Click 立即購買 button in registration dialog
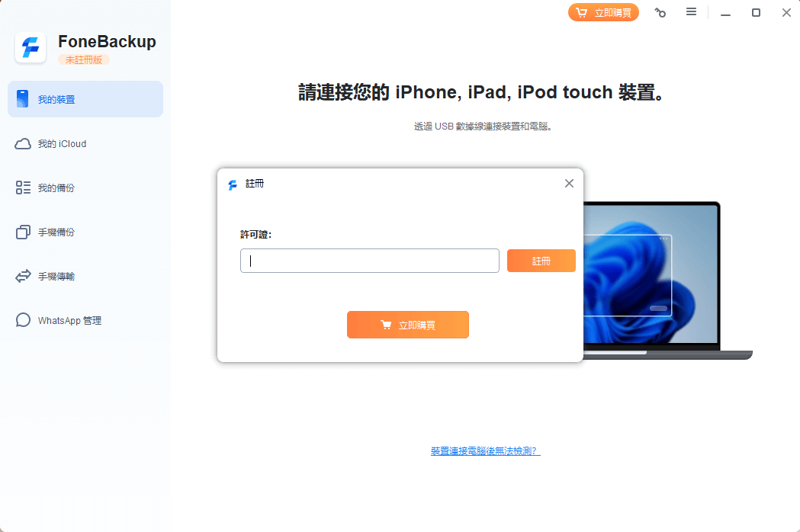 point(408,325)
